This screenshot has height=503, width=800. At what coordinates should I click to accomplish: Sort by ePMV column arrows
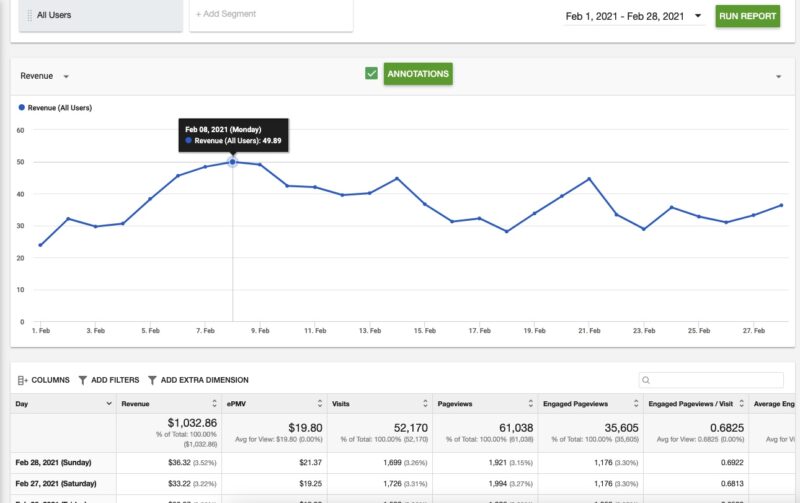(x=320, y=404)
